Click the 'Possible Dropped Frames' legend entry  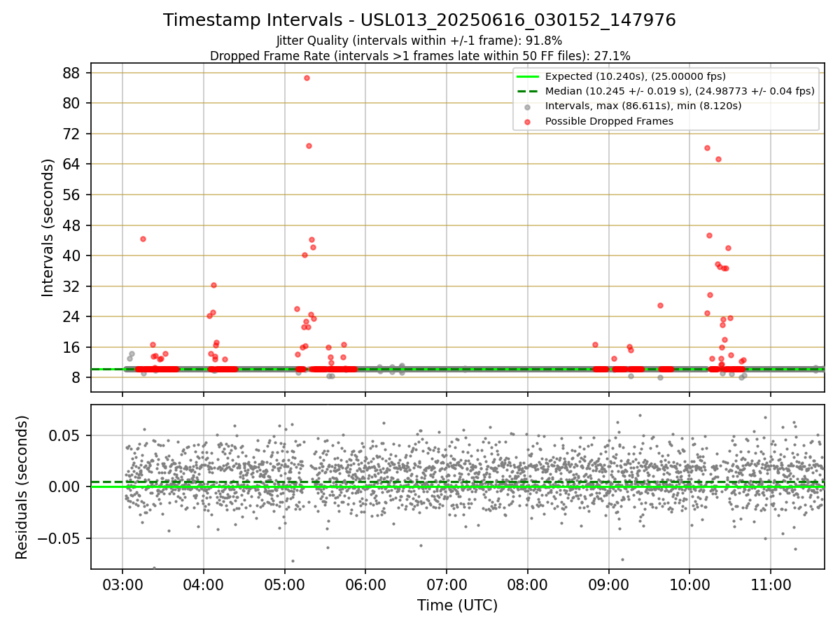pyautogui.click(x=609, y=121)
